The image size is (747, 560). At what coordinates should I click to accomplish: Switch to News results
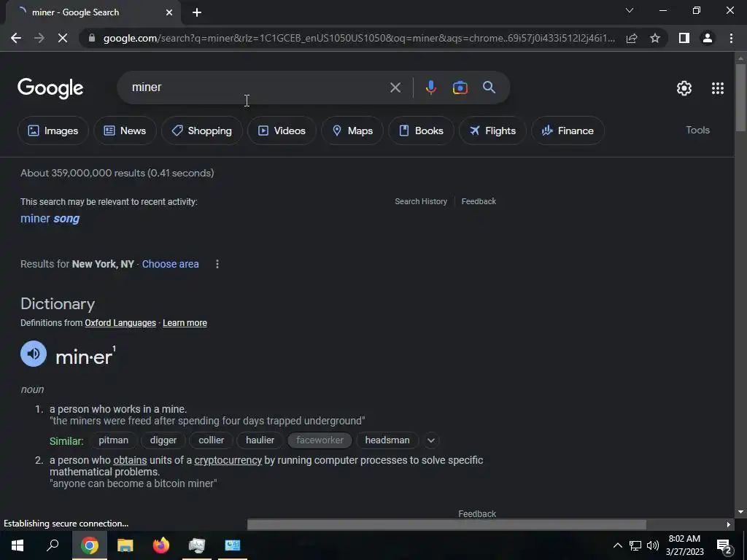[125, 131]
